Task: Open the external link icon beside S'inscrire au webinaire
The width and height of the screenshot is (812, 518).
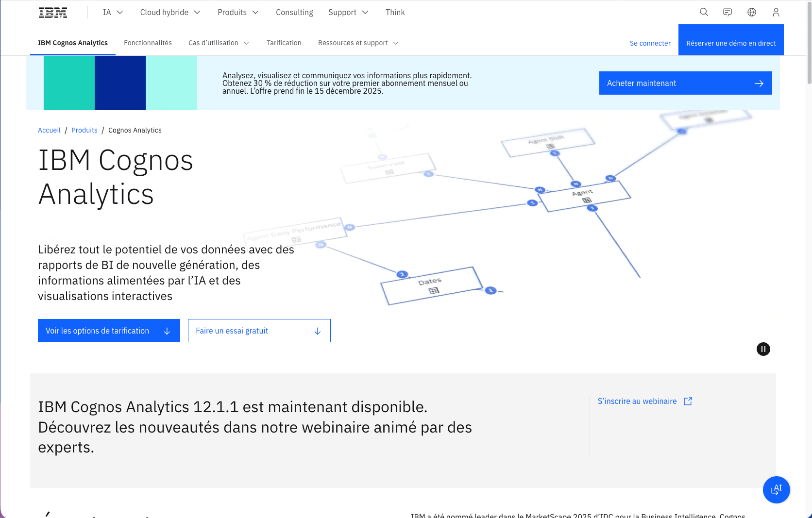Action: pyautogui.click(x=688, y=401)
